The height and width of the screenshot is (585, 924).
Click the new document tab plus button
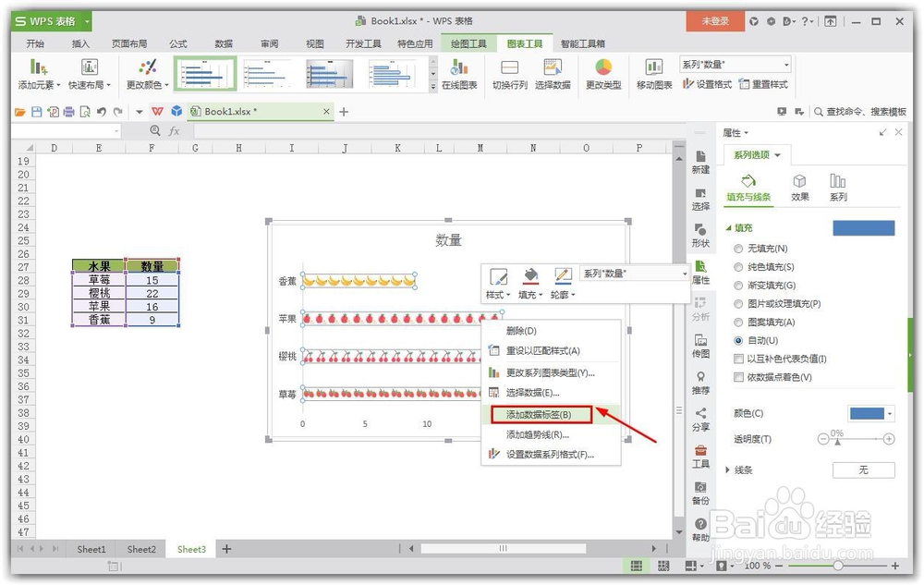pos(344,111)
